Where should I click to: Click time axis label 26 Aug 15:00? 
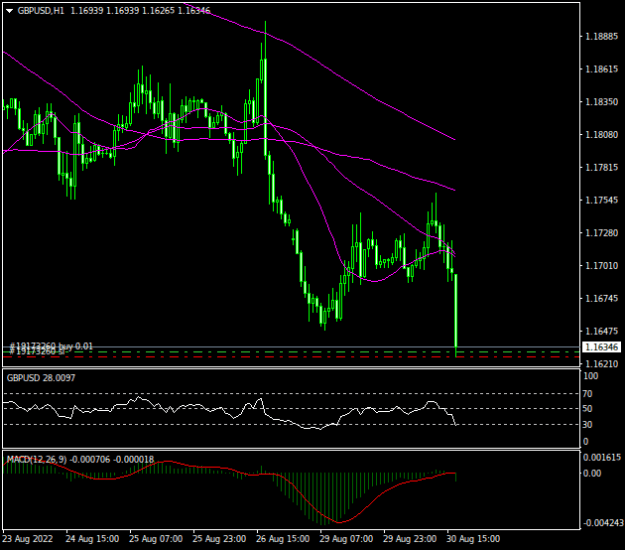pos(283,539)
